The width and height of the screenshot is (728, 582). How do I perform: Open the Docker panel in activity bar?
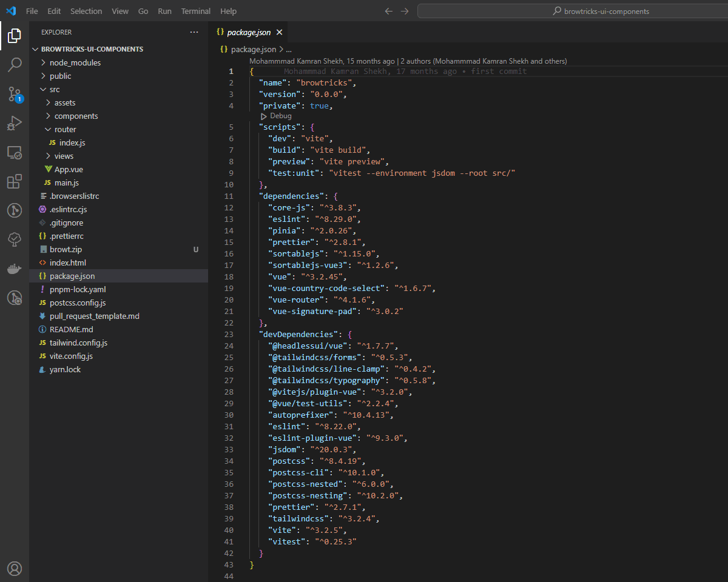[x=15, y=269]
